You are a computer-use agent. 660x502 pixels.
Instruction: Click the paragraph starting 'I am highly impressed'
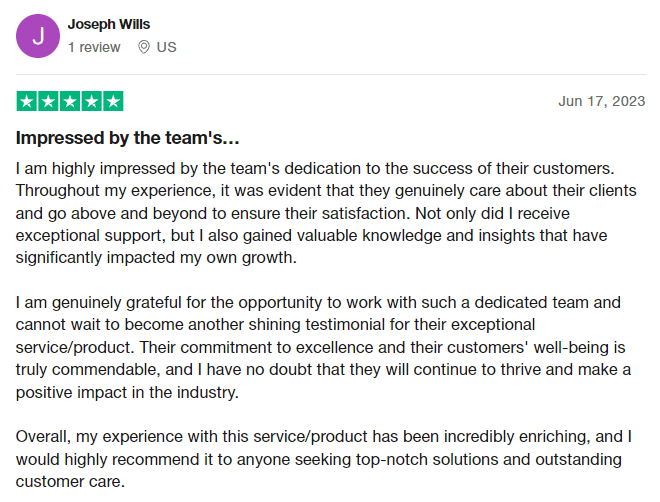click(326, 213)
